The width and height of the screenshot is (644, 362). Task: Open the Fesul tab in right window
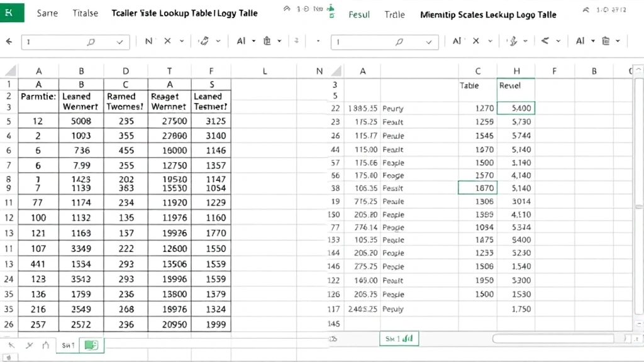click(359, 14)
